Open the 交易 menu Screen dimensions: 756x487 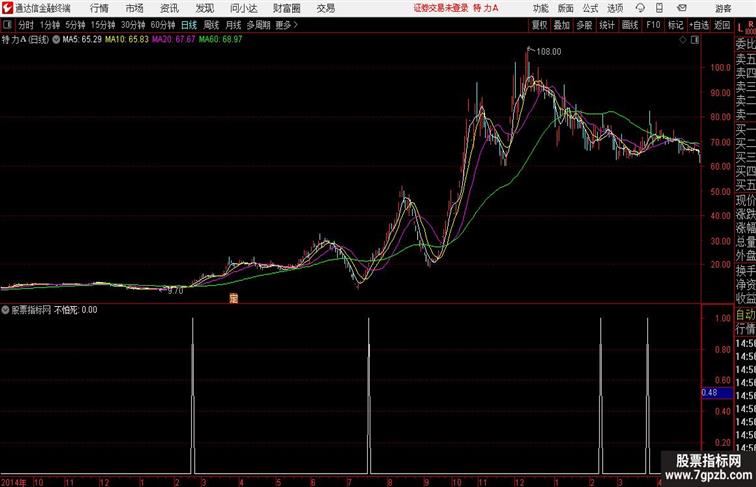point(326,8)
